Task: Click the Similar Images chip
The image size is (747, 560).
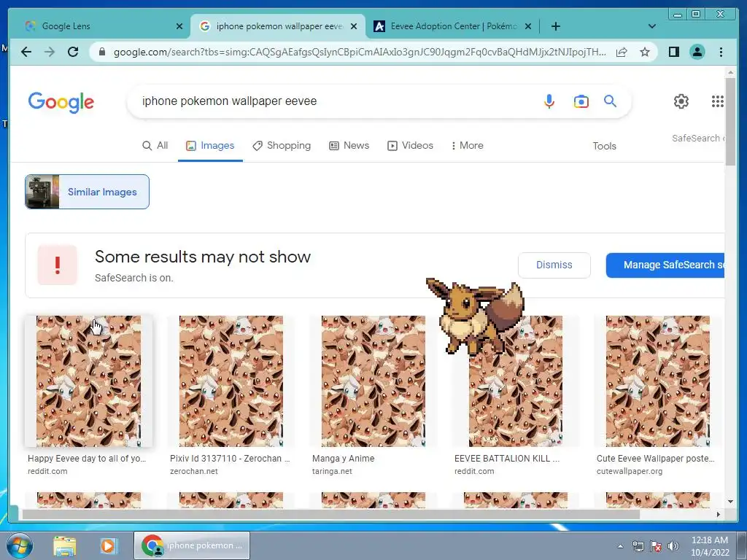Action: [88, 192]
